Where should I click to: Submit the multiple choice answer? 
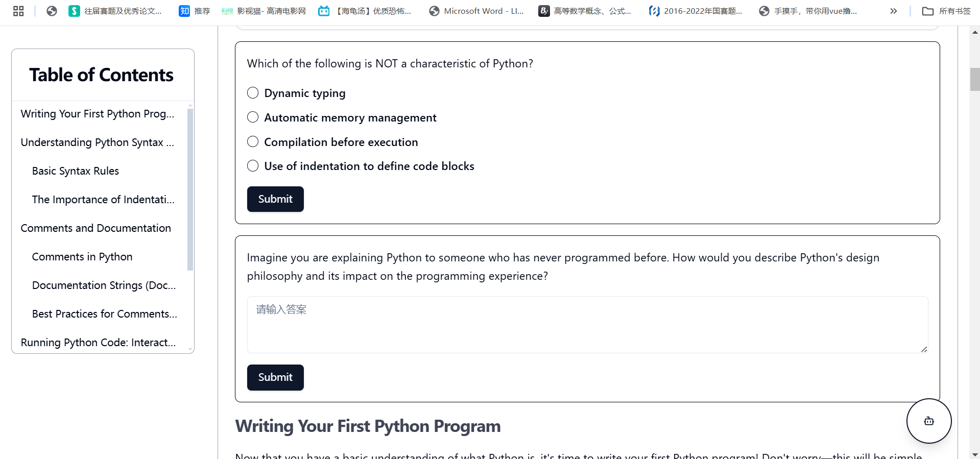275,199
